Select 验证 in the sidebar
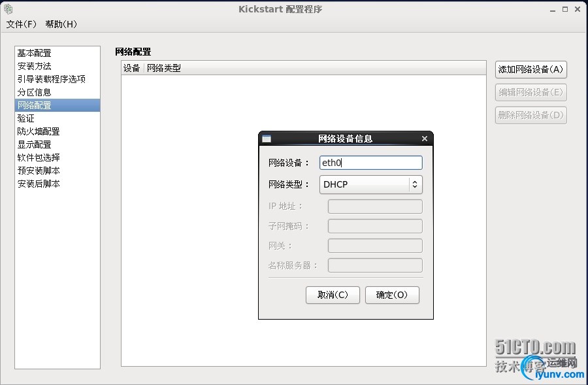 pos(57,118)
